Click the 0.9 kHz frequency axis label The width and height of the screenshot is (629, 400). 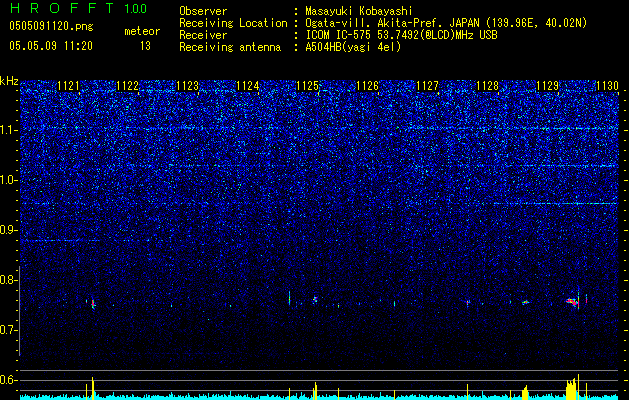[8, 230]
